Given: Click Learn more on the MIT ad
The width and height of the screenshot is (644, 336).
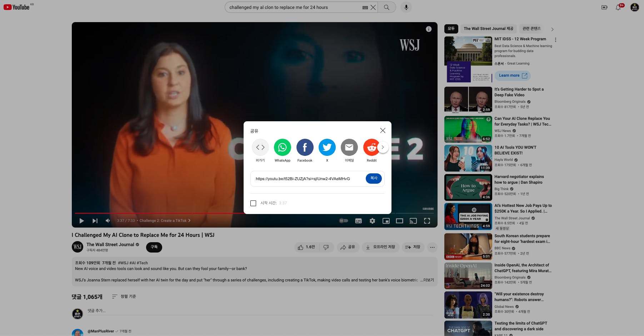Looking at the screenshot, I should point(513,76).
